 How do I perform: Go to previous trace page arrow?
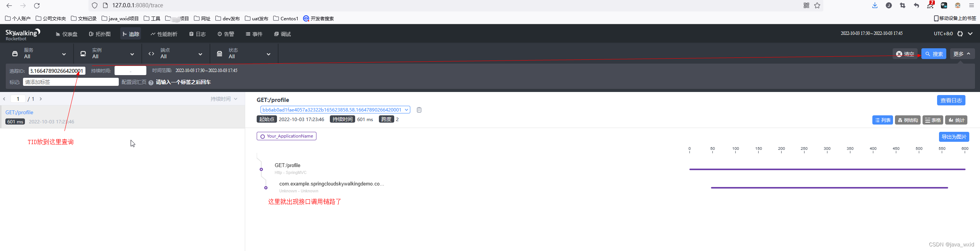coord(4,99)
